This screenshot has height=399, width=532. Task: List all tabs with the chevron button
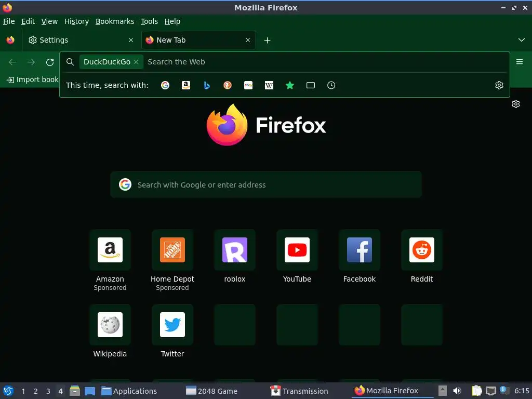click(522, 40)
